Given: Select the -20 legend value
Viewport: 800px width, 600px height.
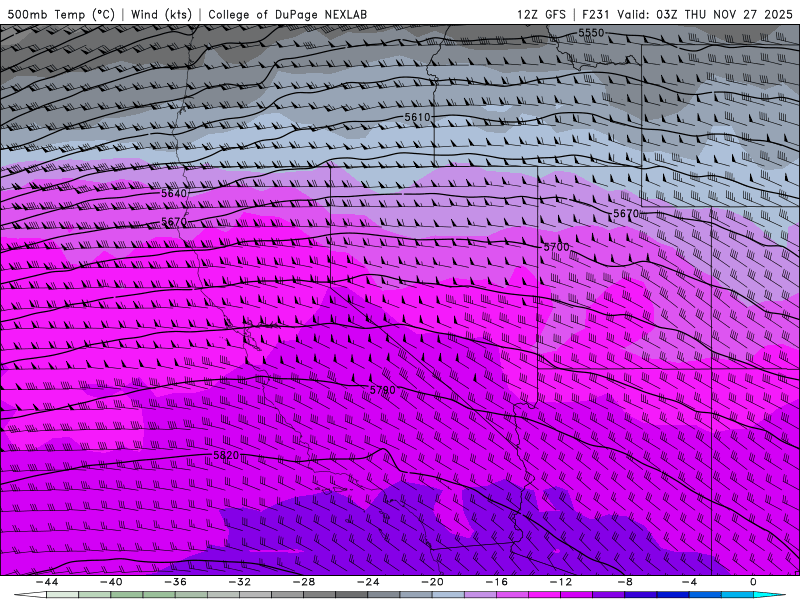Looking at the screenshot, I should 433,582.
